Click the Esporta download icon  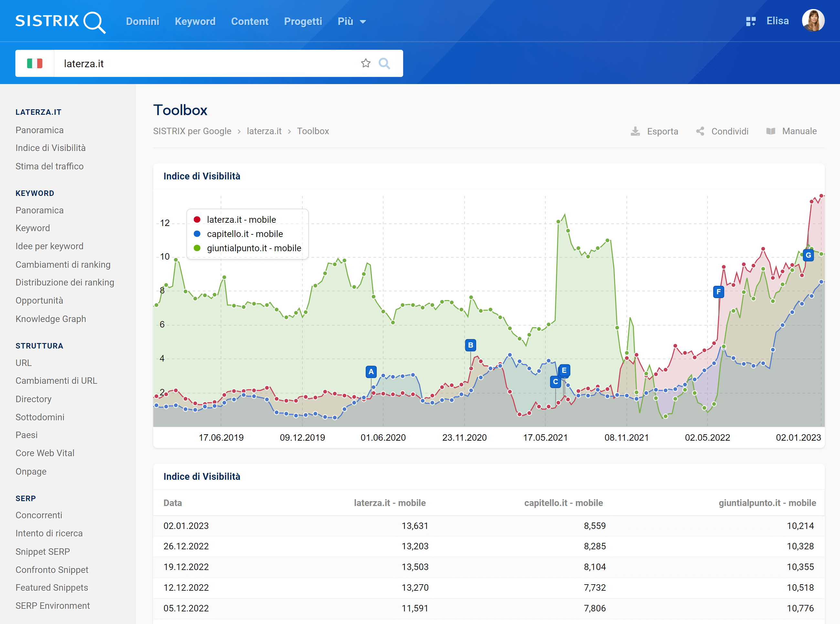pos(635,131)
